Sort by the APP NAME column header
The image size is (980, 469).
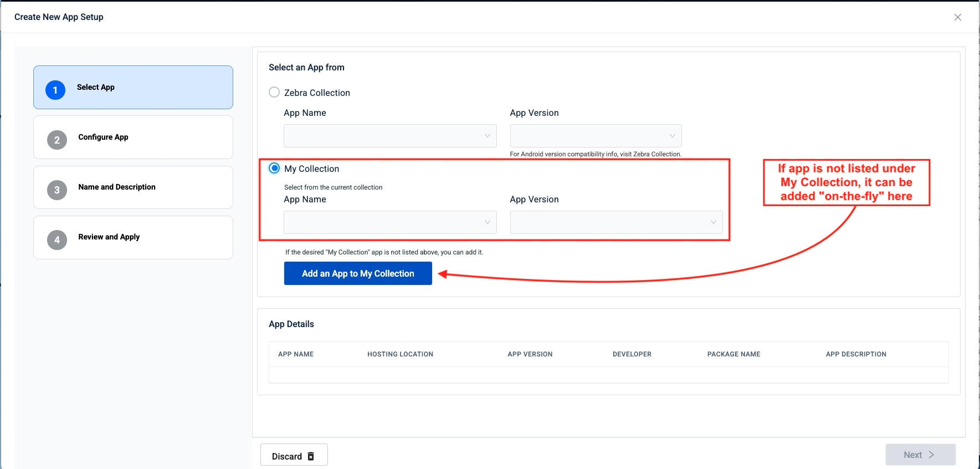296,354
